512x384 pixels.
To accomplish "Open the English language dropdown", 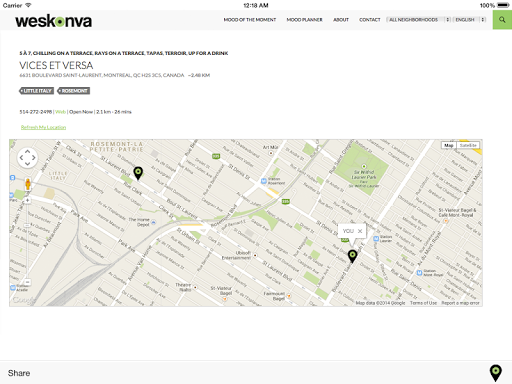I will tap(470, 20).
